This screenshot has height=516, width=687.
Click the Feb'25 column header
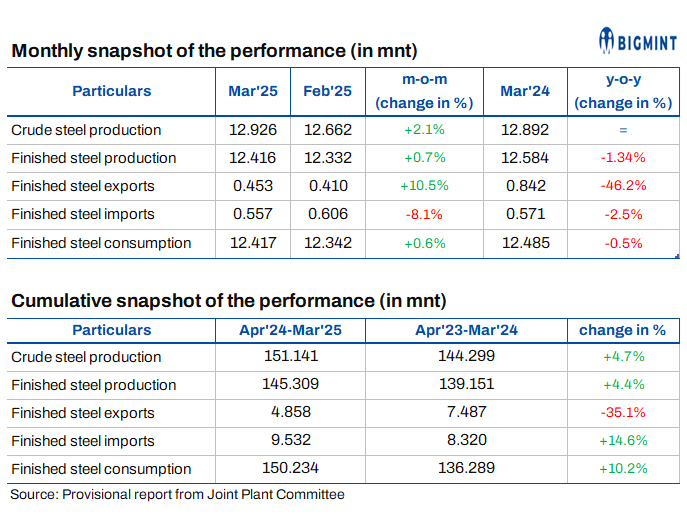pos(328,91)
